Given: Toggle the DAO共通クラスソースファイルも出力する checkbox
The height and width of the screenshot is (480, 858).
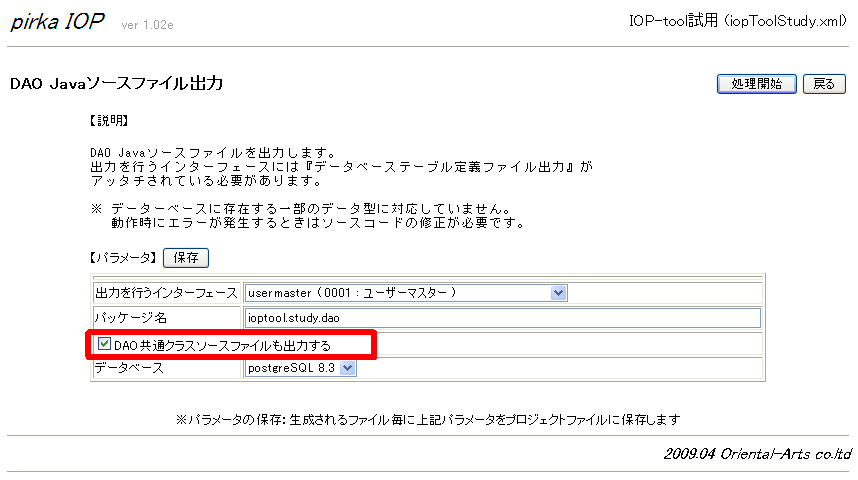Looking at the screenshot, I should tap(105, 344).
